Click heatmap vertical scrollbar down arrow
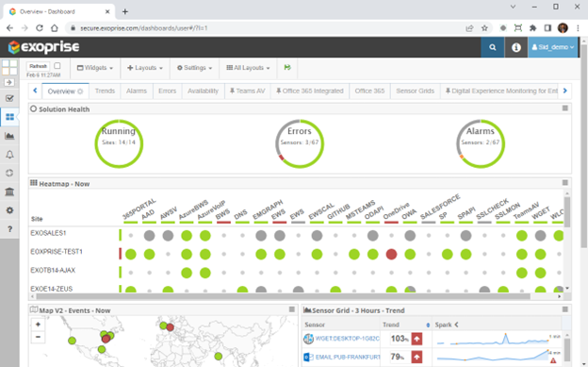The width and height of the screenshot is (588, 367). coord(567,289)
